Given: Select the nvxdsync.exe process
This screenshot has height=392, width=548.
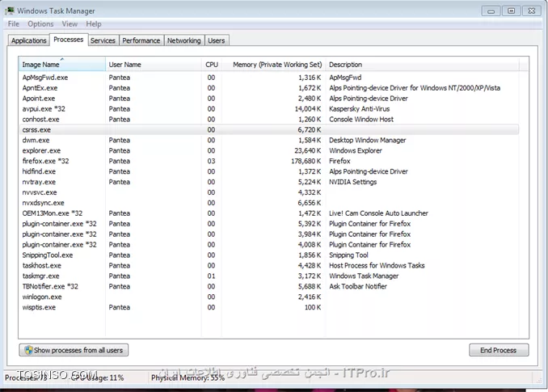Looking at the screenshot, I should click(x=269, y=203).
